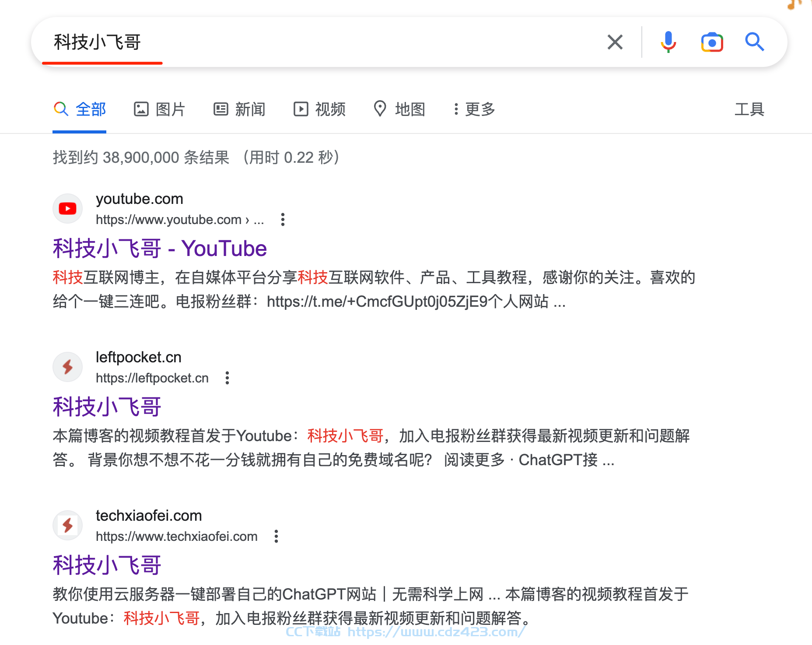Open the 工具 search tools

tap(749, 109)
